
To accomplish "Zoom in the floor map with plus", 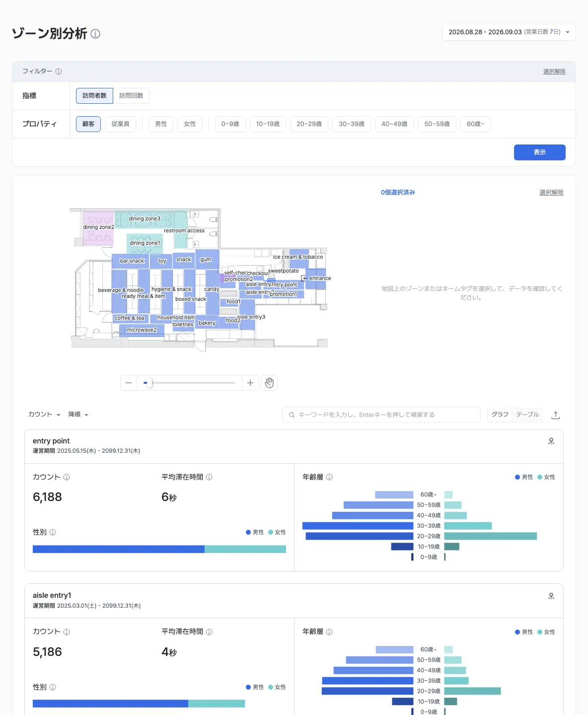I will point(250,383).
